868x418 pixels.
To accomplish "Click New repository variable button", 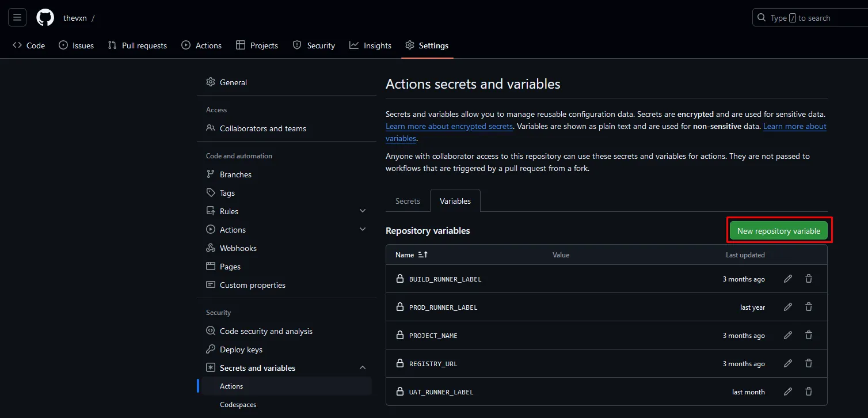I will [779, 231].
